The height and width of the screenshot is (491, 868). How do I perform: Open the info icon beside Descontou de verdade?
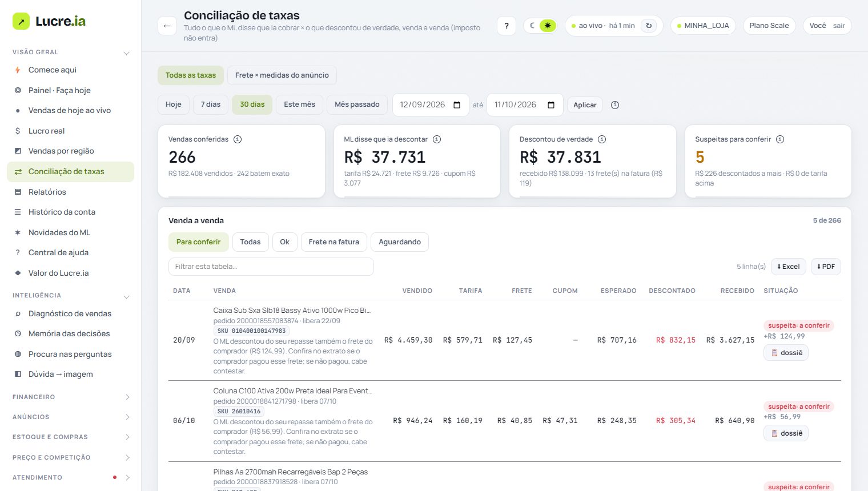(602, 139)
